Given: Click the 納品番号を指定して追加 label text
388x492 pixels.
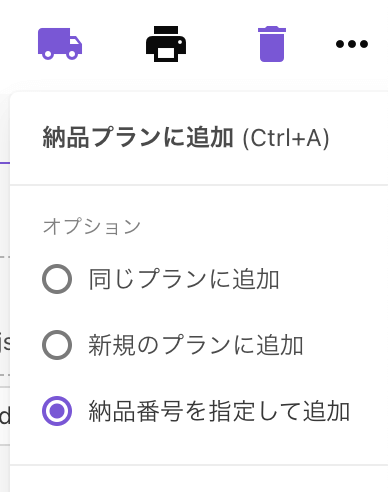Looking at the screenshot, I should tap(219, 411).
